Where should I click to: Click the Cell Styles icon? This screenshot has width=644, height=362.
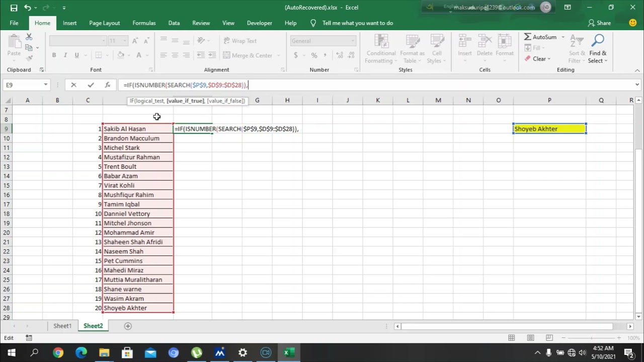437,41
